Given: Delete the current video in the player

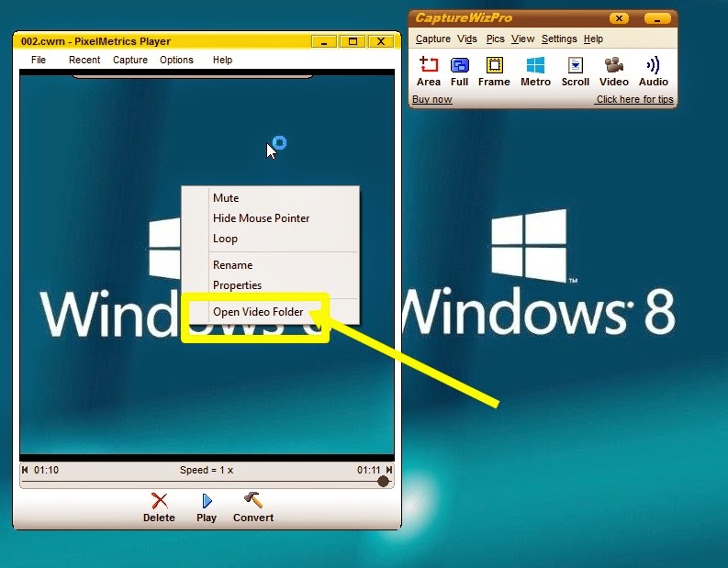Looking at the screenshot, I should [x=159, y=507].
